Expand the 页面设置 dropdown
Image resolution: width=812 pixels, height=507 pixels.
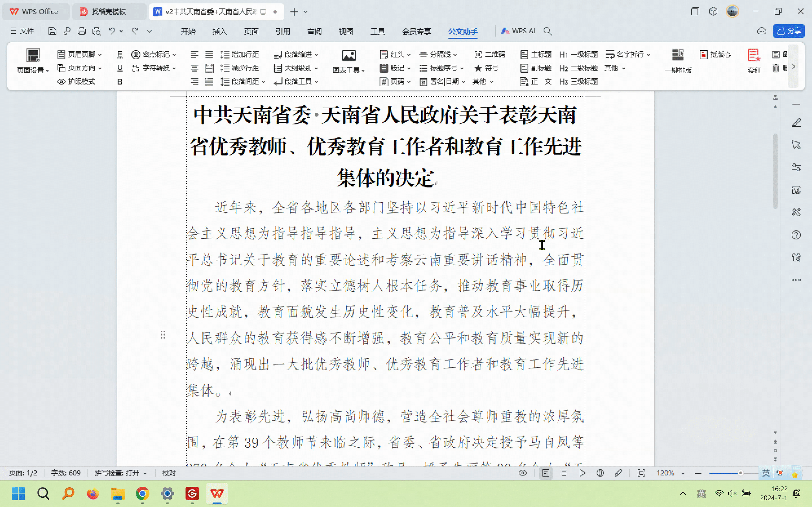tap(33, 70)
